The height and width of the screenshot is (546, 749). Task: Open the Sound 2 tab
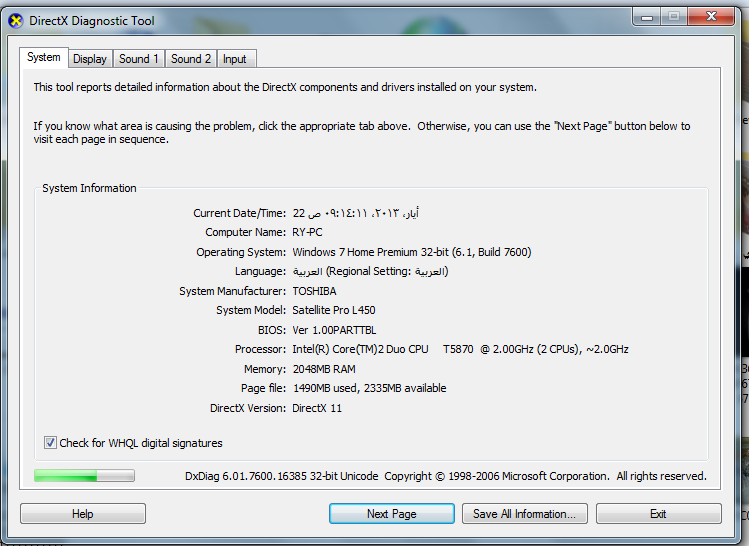coord(191,59)
